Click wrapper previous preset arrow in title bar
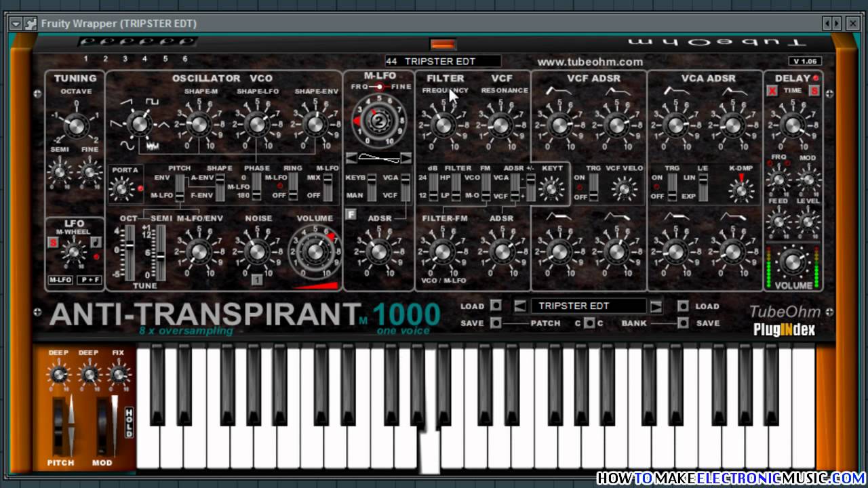868x488 pixels. click(827, 23)
